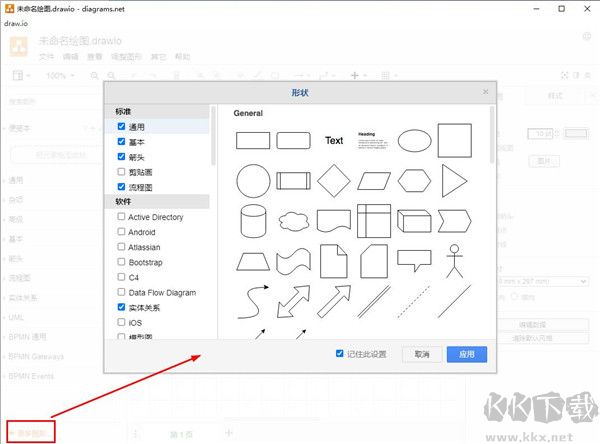Choose the Cloud shape
This screenshot has width=600, height=444.
[x=293, y=221]
